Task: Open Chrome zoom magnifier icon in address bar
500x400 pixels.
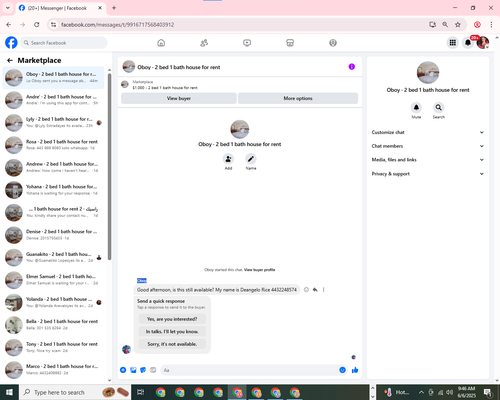Action: coord(445,24)
